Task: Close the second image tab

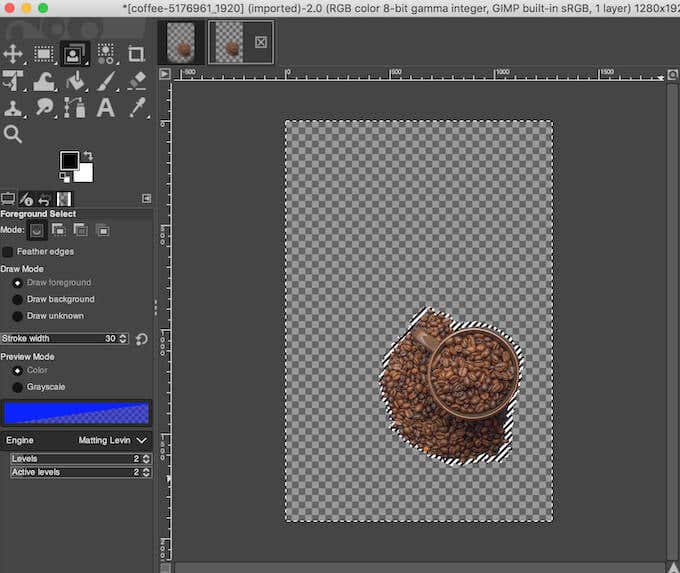Action: click(x=261, y=43)
